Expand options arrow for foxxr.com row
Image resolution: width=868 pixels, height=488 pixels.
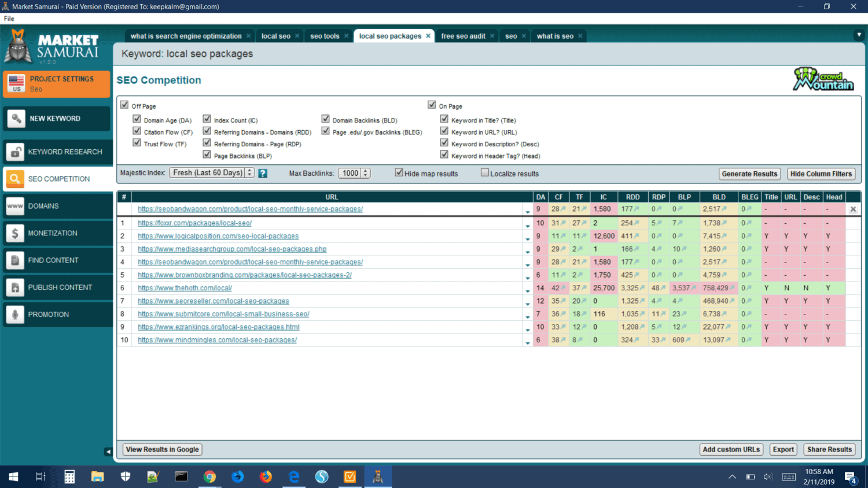click(528, 225)
